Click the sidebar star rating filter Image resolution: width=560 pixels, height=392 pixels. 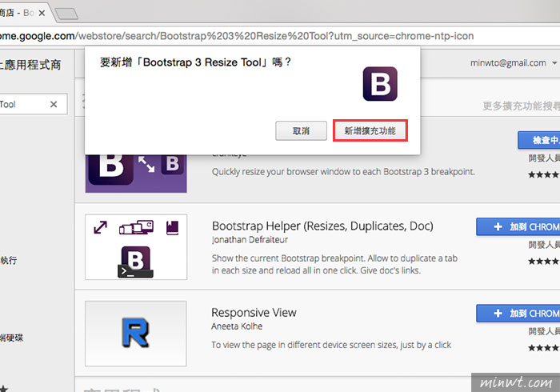[4, 389]
